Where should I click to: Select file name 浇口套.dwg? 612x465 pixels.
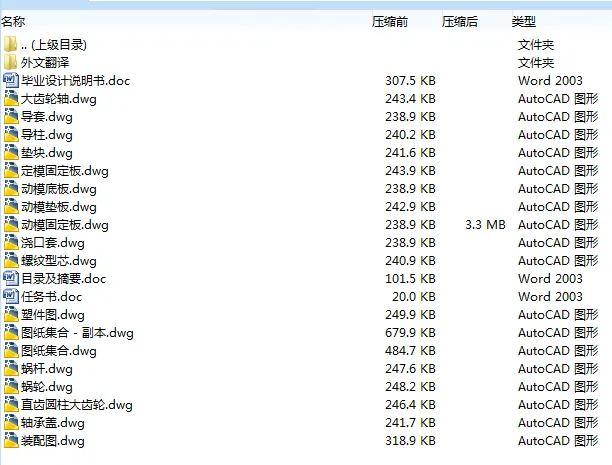(53, 242)
